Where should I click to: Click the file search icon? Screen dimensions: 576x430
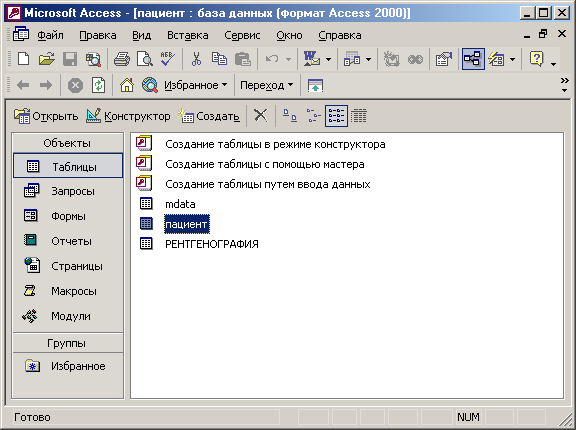(93, 59)
